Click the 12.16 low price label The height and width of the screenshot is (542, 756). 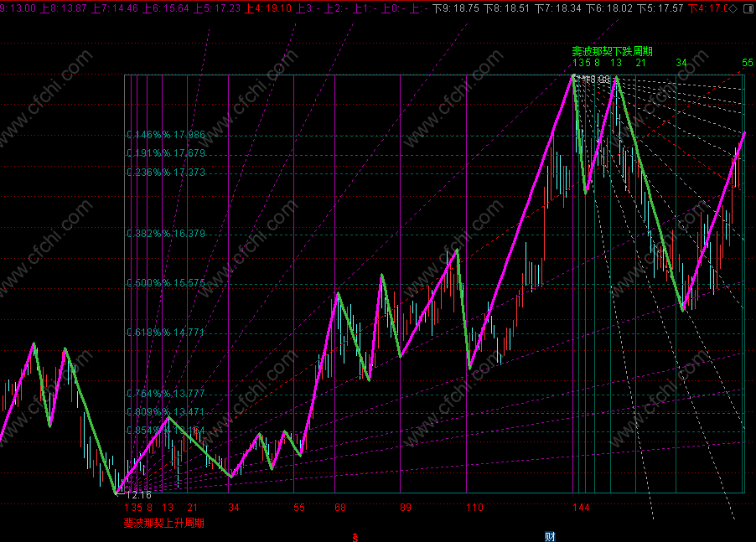[x=138, y=495]
